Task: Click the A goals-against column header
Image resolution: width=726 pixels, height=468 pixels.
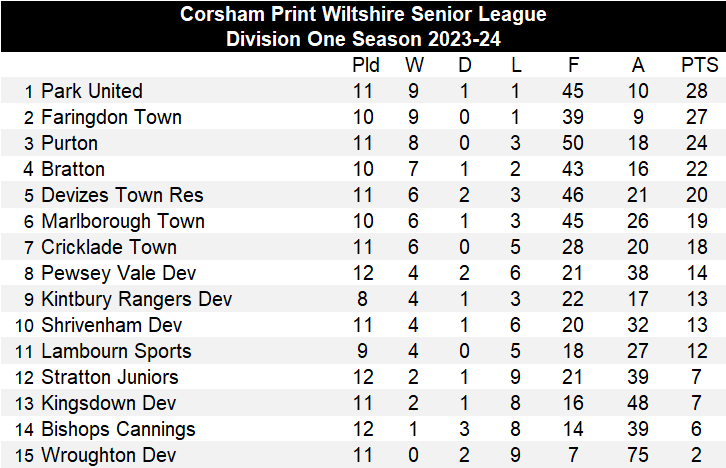Action: [x=638, y=65]
